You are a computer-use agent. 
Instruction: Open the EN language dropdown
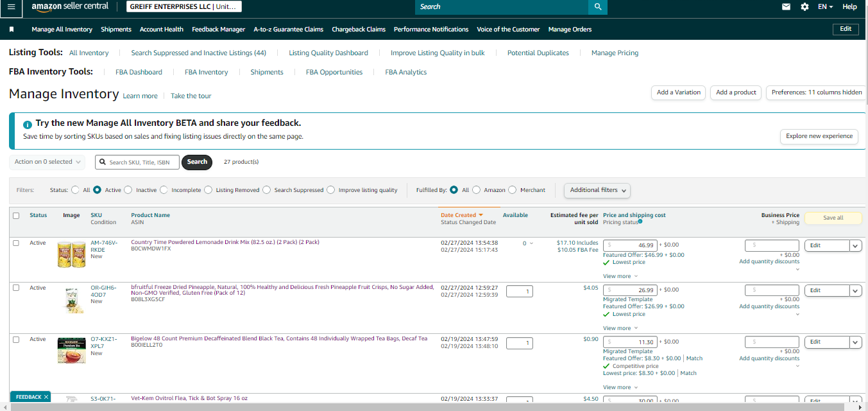point(825,6)
